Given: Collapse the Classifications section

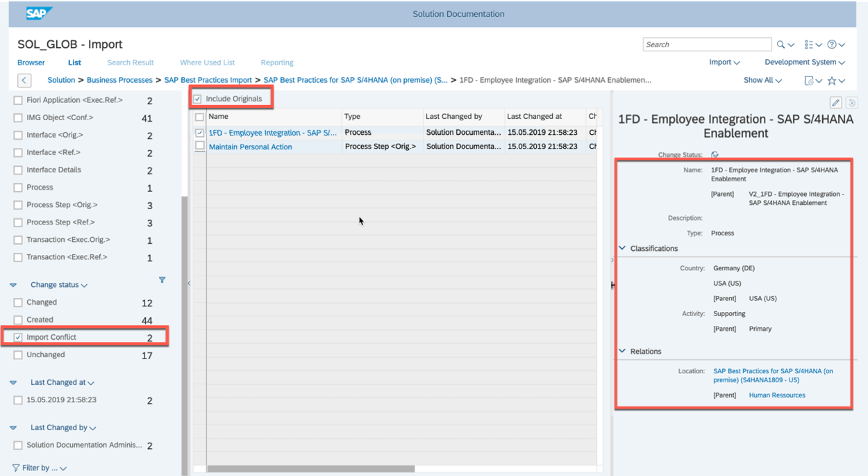Looking at the screenshot, I should click(x=621, y=248).
